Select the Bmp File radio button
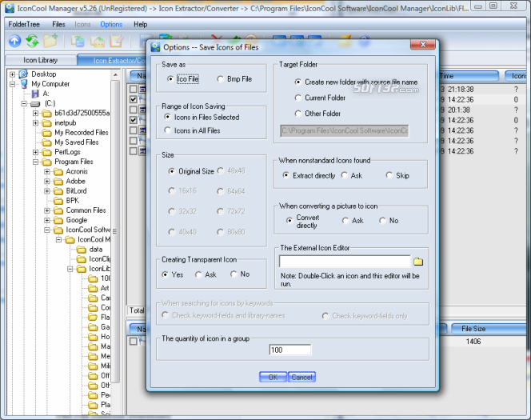Viewport: 531px width, 420px height. [x=220, y=79]
